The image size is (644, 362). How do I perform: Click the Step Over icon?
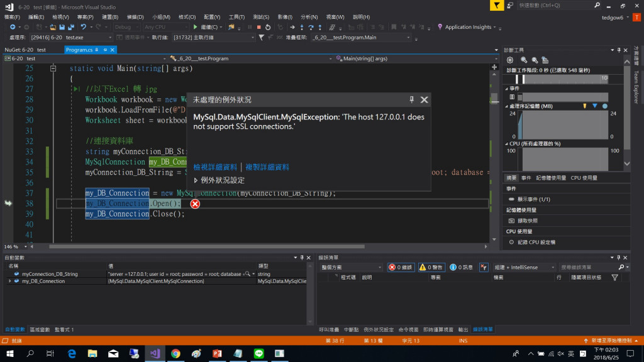pyautogui.click(x=311, y=27)
